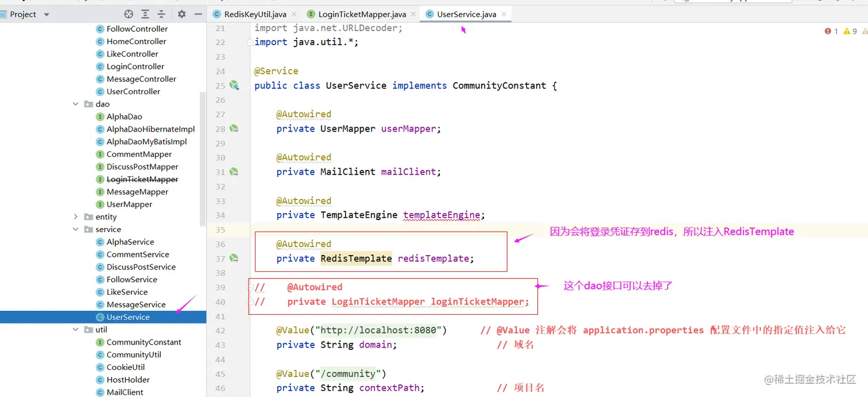Open MessageController in project tree
Viewport: 868px width, 397px height.
(x=141, y=79)
